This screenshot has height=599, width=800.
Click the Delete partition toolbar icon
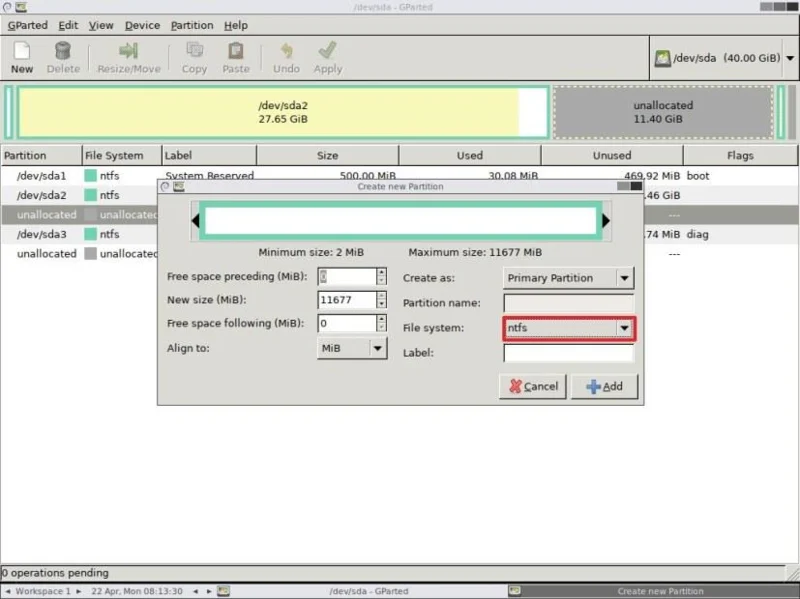pos(63,51)
